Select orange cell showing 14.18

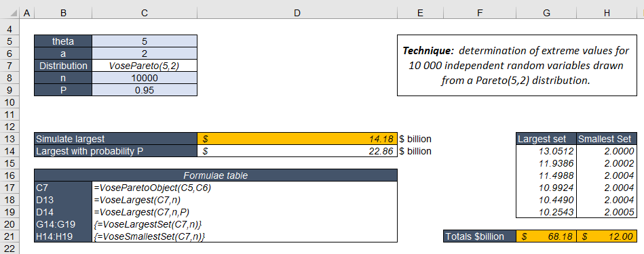[x=297, y=139]
